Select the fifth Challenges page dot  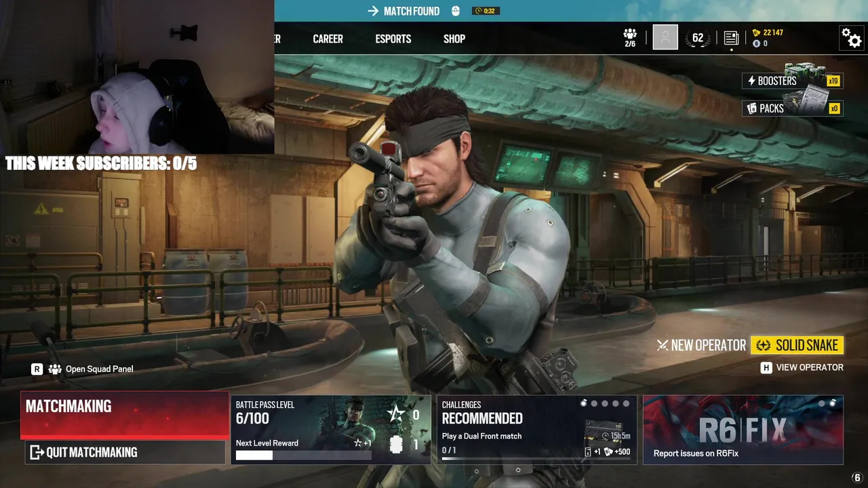(x=626, y=403)
